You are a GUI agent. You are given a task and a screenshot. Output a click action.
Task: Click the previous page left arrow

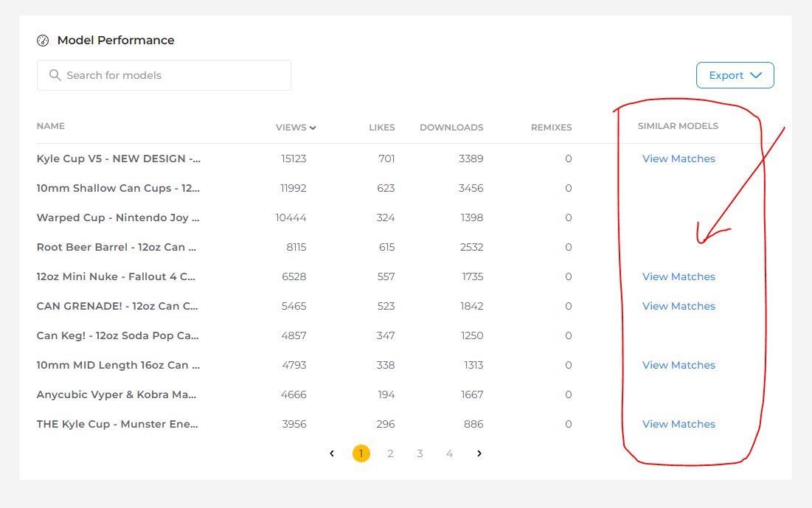click(331, 453)
